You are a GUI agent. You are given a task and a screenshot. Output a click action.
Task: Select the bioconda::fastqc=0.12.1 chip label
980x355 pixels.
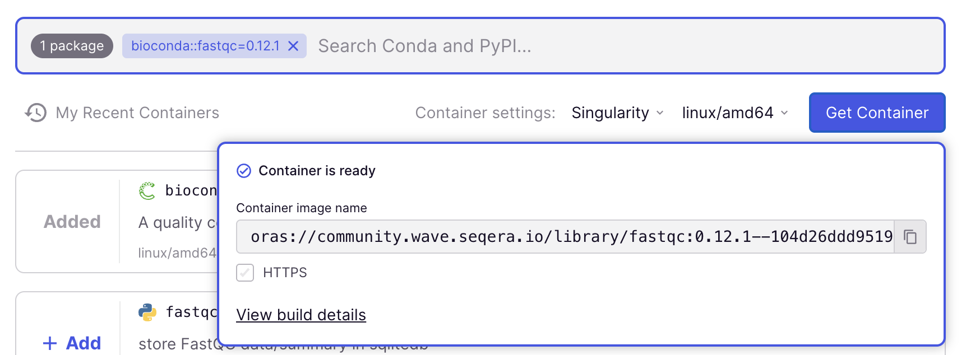(x=205, y=46)
